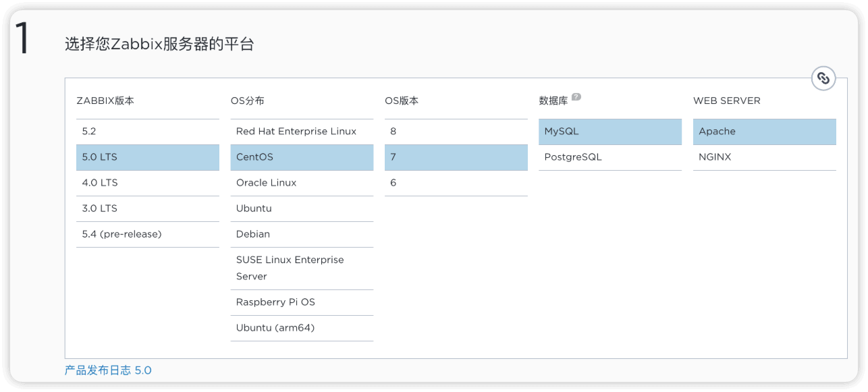Select OS version 8
This screenshot has height=392, width=868.
[456, 132]
